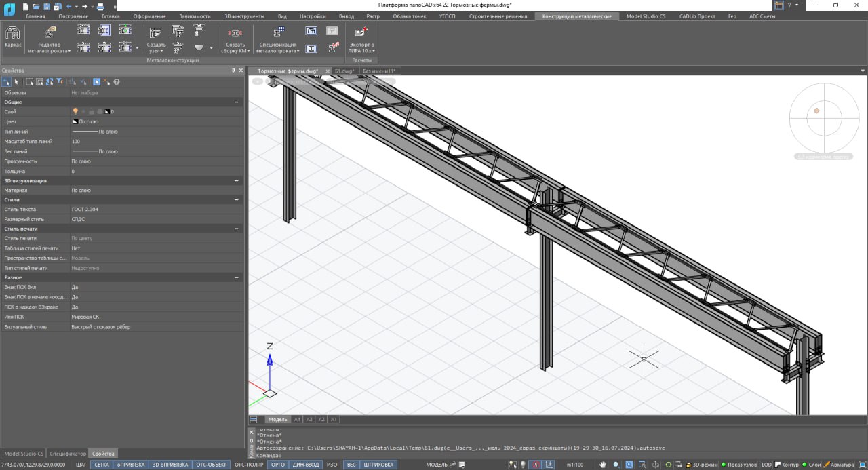Click the help question mark icon in Свойства panel
The width and height of the screenshot is (868, 470).
117,82
